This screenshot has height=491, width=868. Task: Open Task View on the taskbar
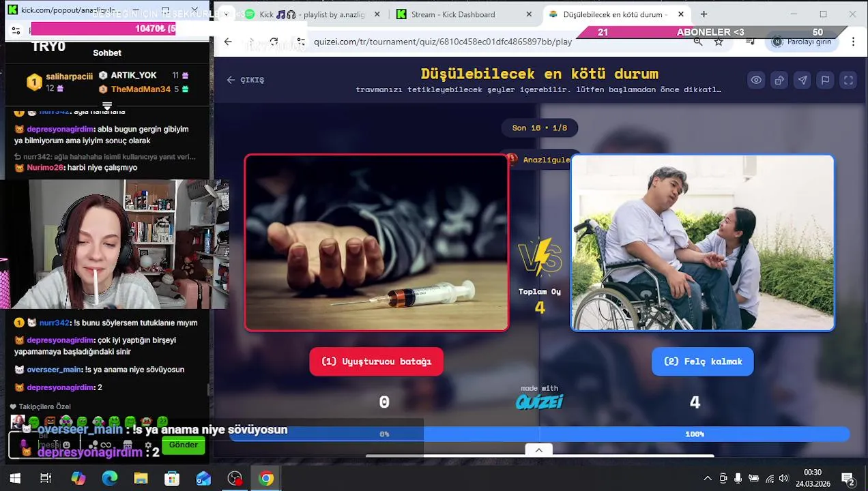tap(46, 479)
